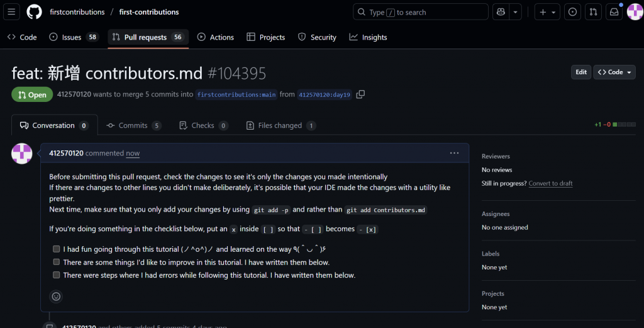Open the first-contributions repository link
The image size is (644, 328).
click(149, 12)
